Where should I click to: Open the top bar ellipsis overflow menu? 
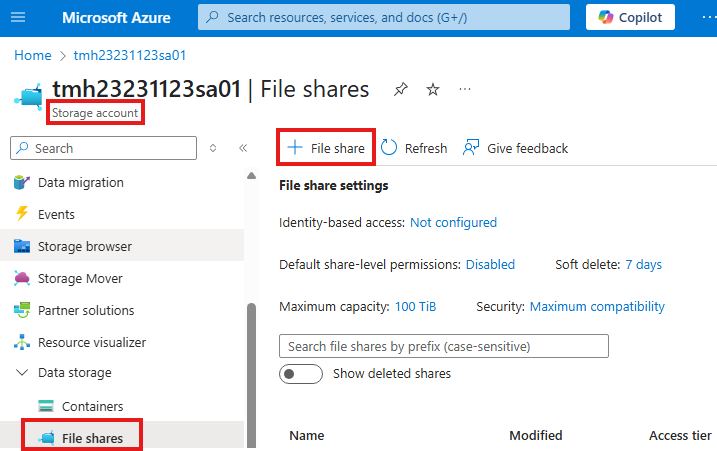tap(709, 17)
